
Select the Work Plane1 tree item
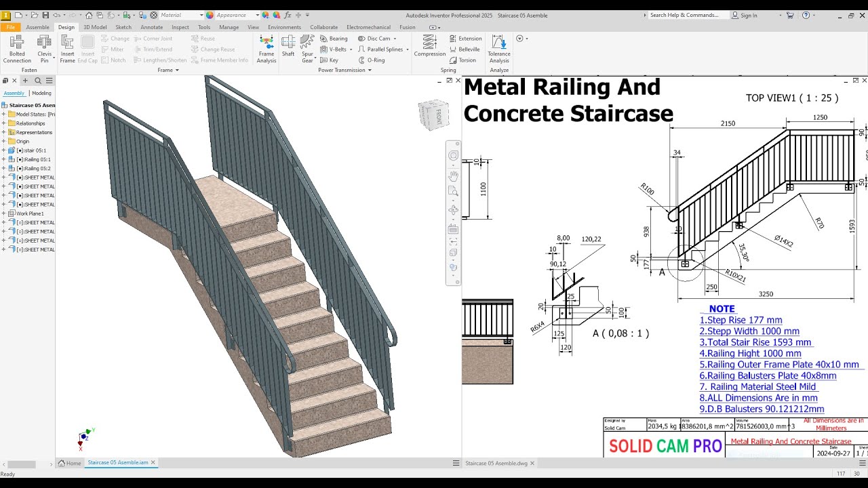(x=26, y=213)
